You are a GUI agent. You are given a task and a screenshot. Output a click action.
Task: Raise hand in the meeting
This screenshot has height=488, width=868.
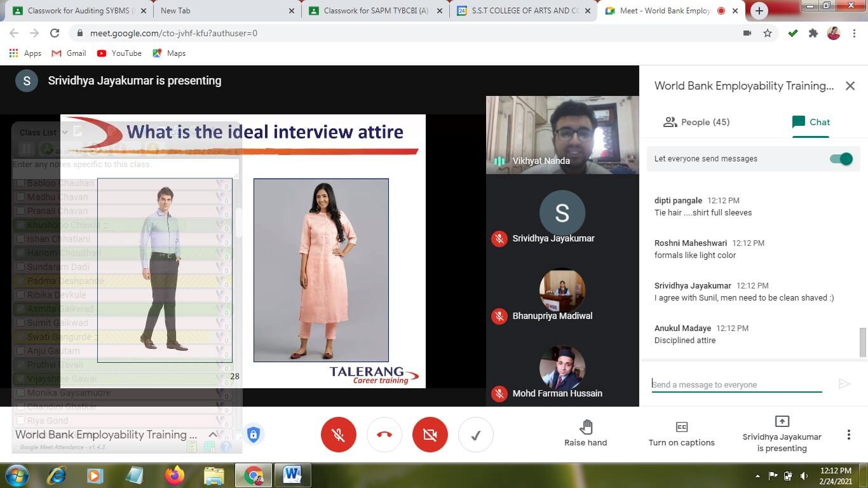pyautogui.click(x=585, y=433)
